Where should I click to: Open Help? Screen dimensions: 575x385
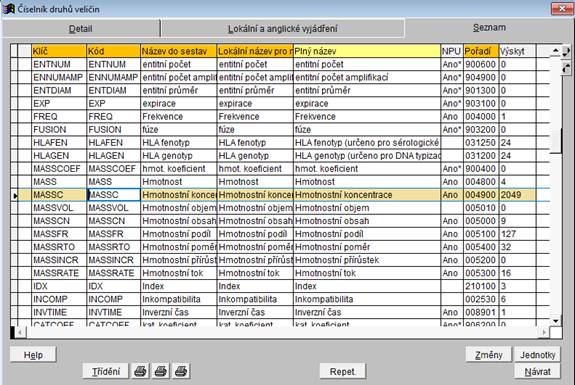coord(33,355)
